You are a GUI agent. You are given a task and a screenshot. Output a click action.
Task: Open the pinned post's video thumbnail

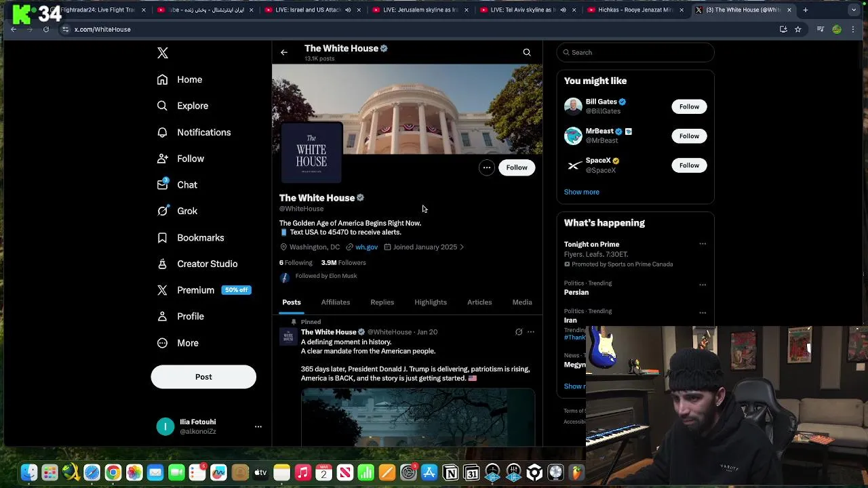point(418,418)
